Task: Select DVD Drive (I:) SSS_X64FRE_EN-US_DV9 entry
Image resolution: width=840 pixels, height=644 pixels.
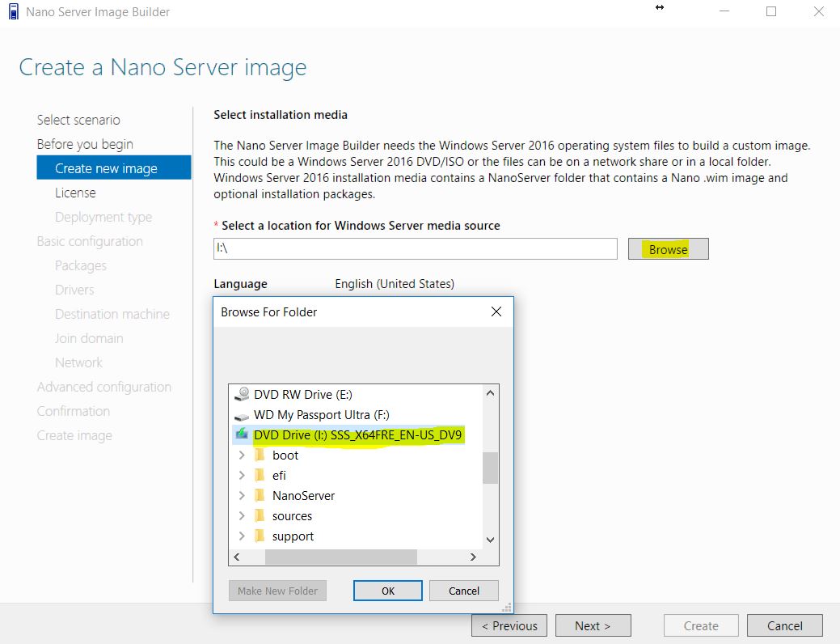Action: coord(358,435)
